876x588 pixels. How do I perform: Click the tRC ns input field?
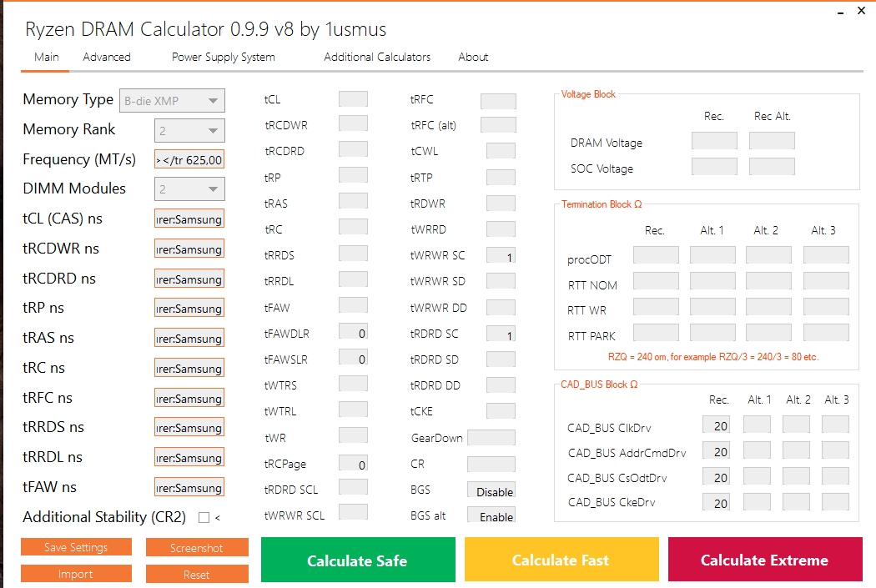189,368
